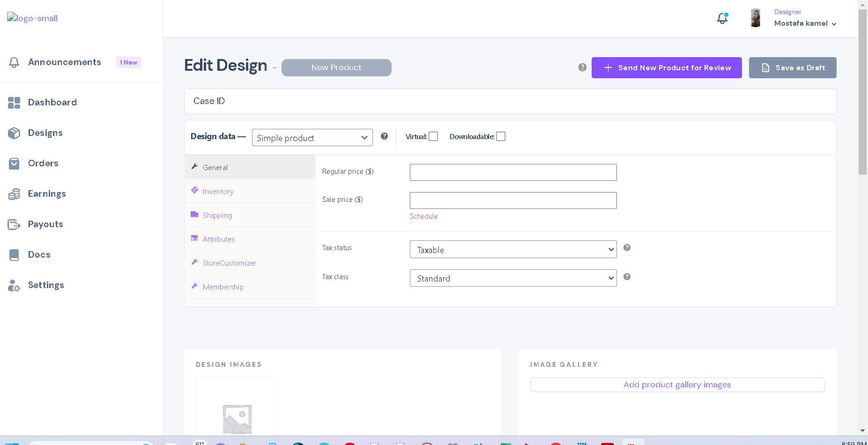This screenshot has height=445, width=868.
Task: Click the notification bell icon in header
Action: (x=722, y=18)
